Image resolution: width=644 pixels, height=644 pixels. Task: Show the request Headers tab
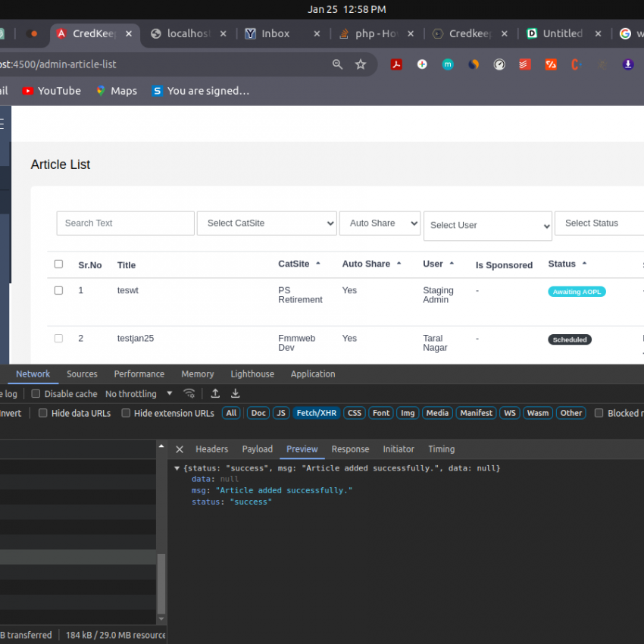(211, 449)
